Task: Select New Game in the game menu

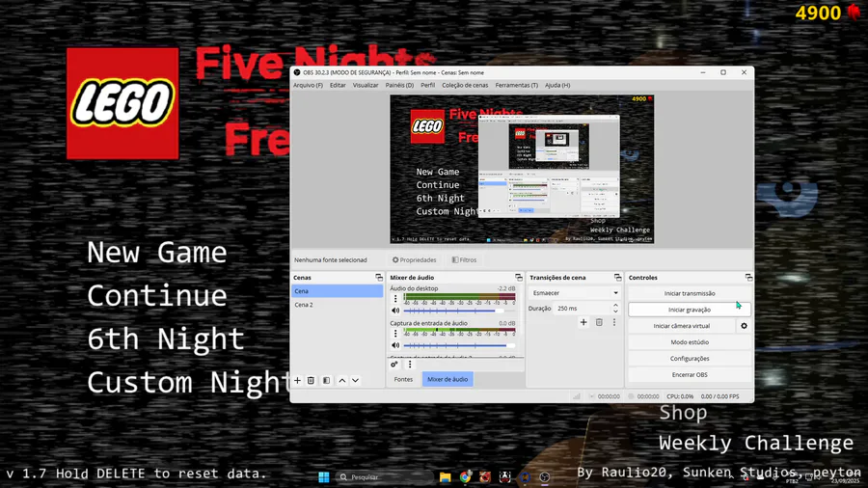Action: point(156,253)
